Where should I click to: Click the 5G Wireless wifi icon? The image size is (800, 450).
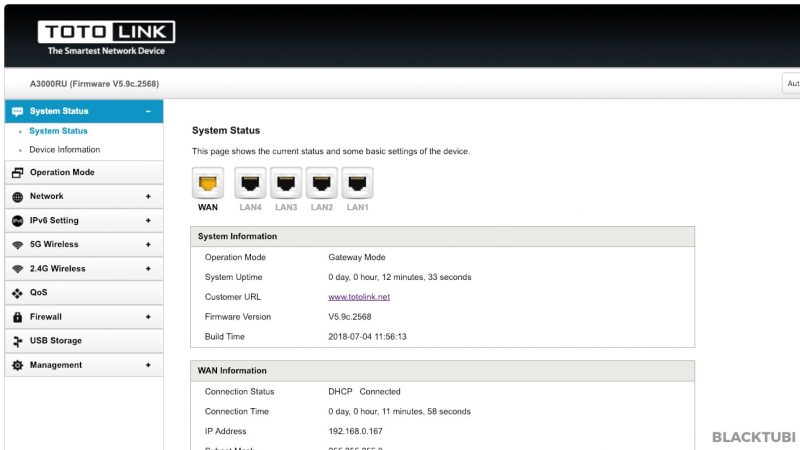[x=17, y=245]
